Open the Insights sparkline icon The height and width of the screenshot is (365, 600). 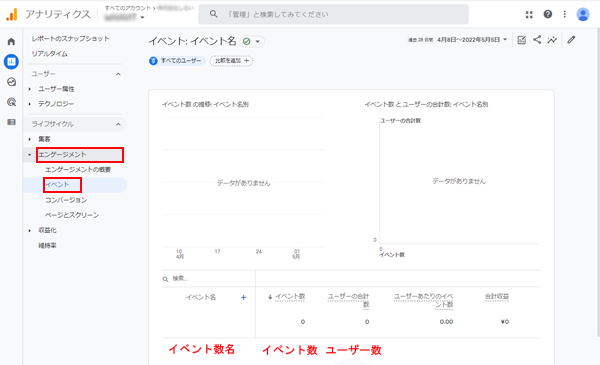552,40
